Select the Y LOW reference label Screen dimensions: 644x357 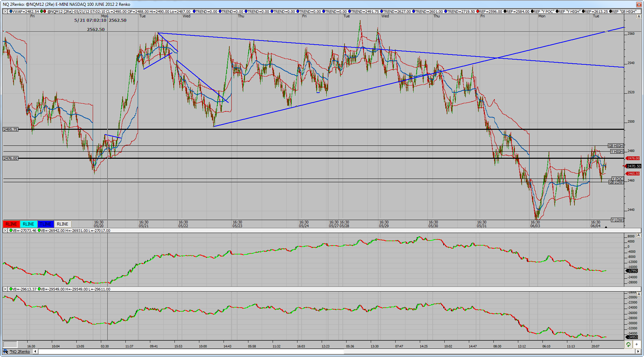[617, 220]
